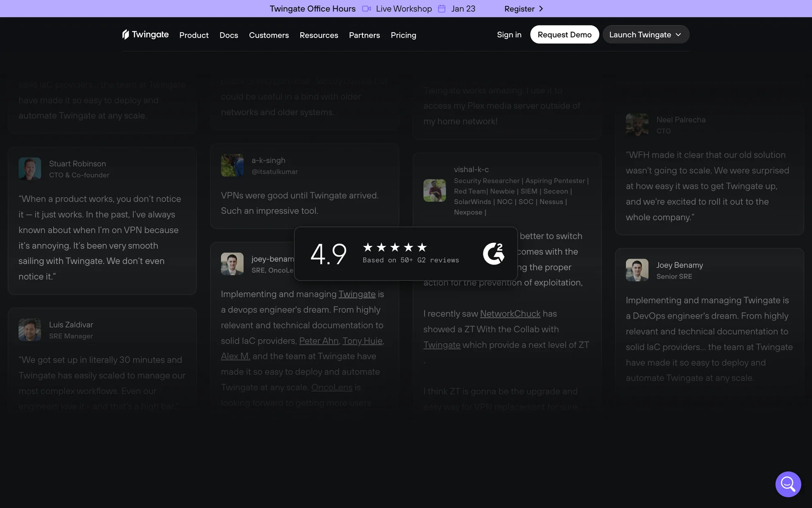812x508 pixels.
Task: Open the Resources menu
Action: coord(318,35)
